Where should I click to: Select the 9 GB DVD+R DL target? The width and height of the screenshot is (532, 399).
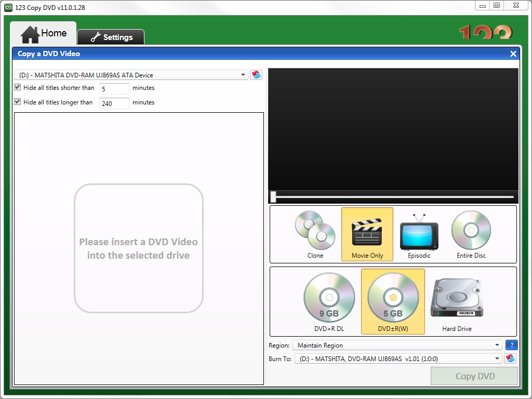pos(329,302)
